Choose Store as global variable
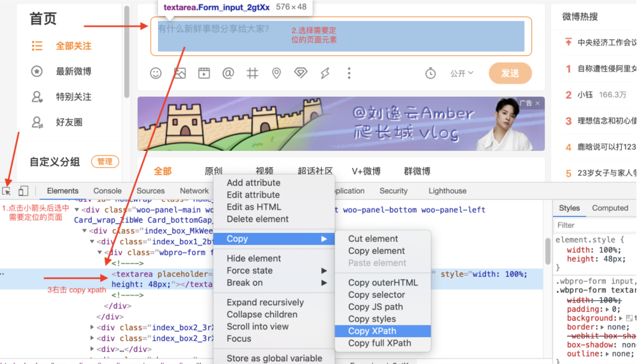 point(274,358)
